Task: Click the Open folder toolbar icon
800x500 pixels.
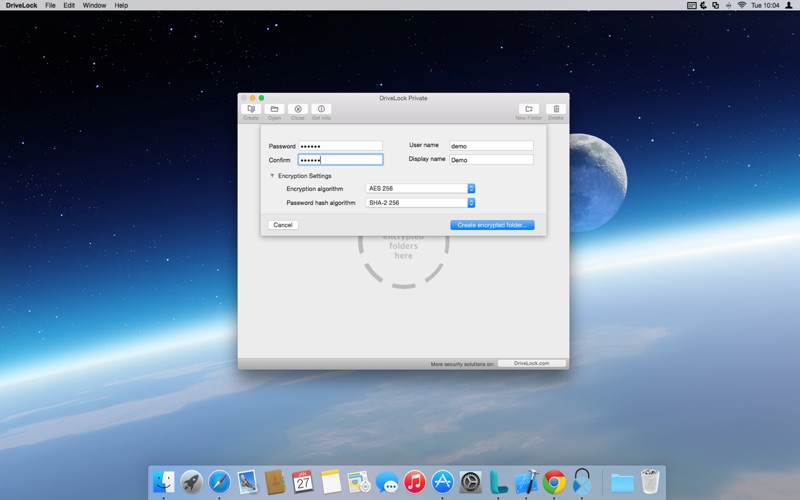Action: pyautogui.click(x=274, y=109)
